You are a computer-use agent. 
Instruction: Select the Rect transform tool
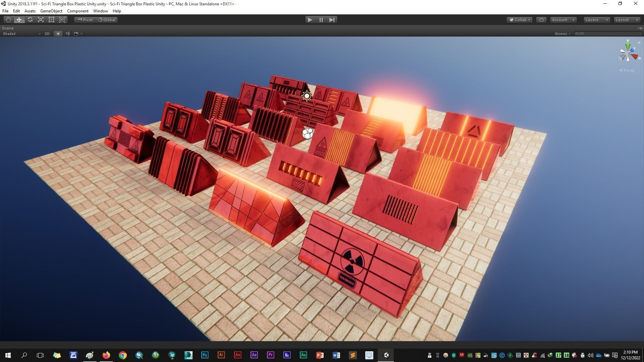51,20
